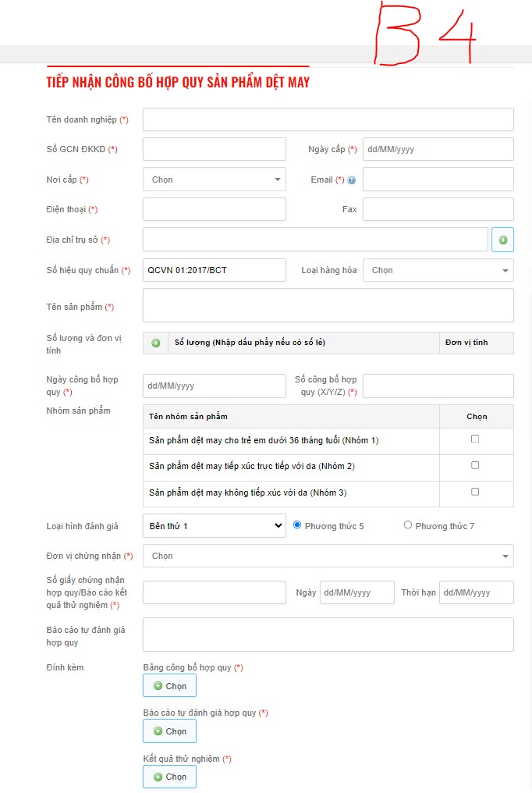The image size is (532, 793).
Task: Click the Tên sản phẩm text area
Action: click(328, 305)
